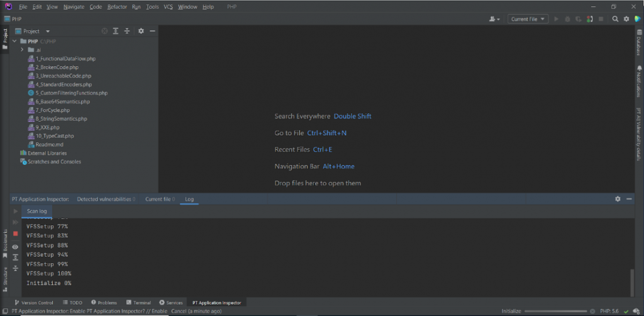Click Run with Coverage icon in toolbar

click(x=579, y=19)
